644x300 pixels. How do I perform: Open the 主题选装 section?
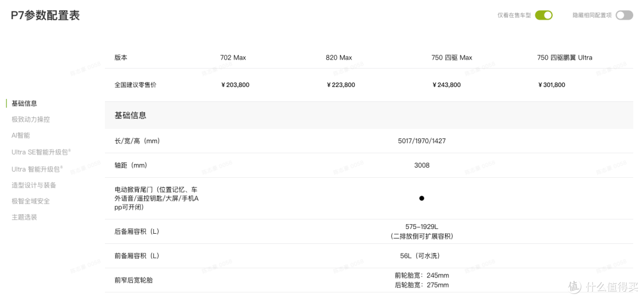[24, 217]
